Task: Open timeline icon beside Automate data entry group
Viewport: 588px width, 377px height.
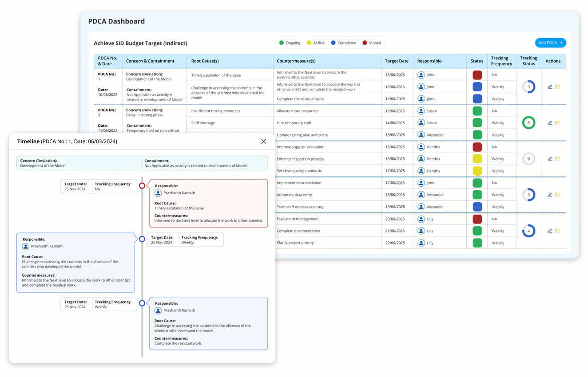Action: tap(557, 195)
